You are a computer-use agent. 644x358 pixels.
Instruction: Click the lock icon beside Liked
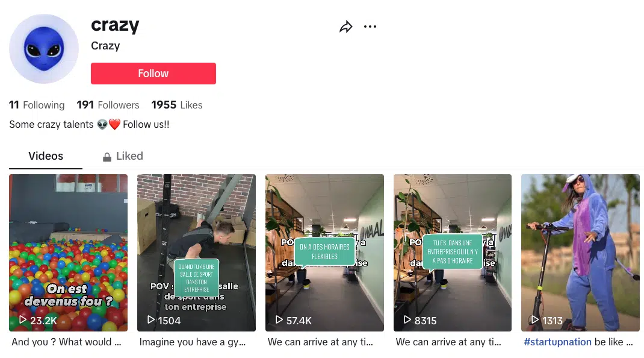[x=107, y=157]
